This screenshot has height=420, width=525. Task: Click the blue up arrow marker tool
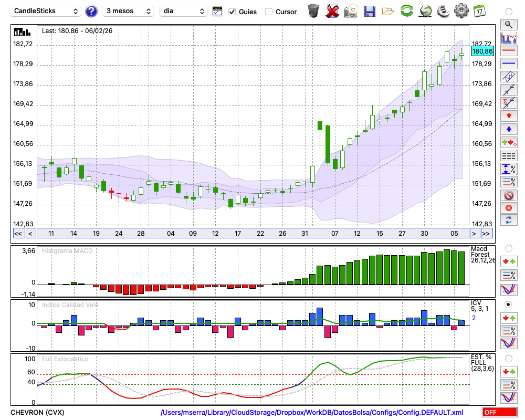[508, 129]
